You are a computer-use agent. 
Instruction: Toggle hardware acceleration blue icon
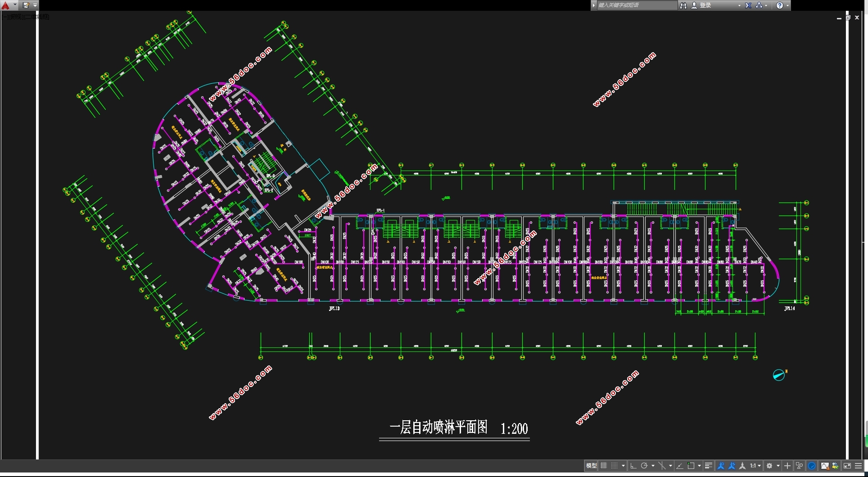click(812, 466)
